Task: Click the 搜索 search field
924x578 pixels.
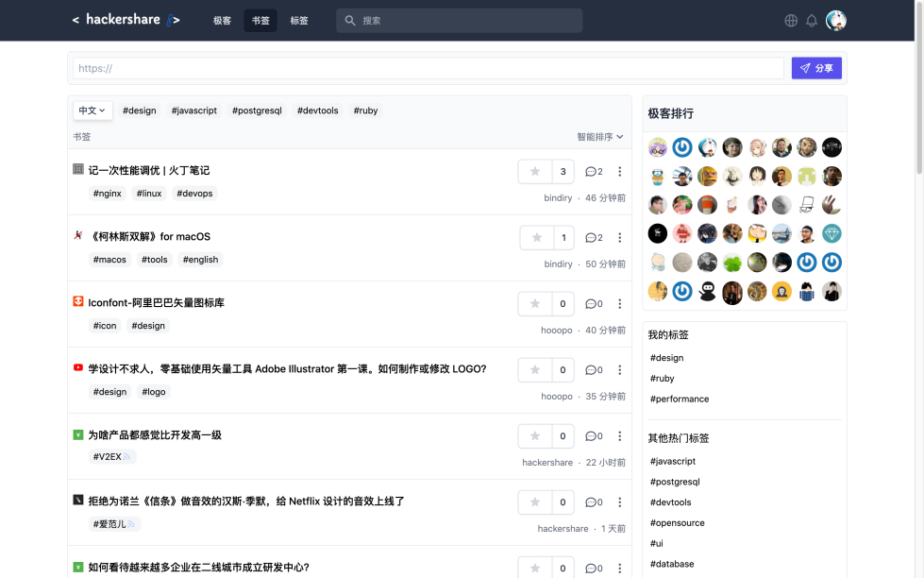Action: click(x=459, y=21)
